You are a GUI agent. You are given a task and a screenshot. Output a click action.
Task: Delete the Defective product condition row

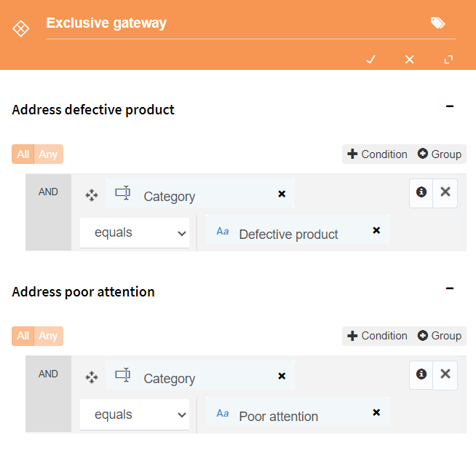[x=445, y=192]
